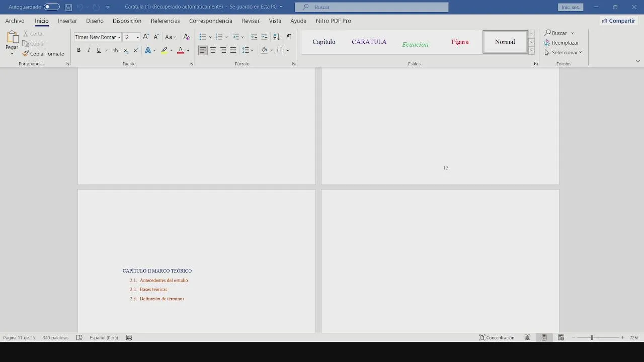Click the decrease indent icon

(x=254, y=37)
